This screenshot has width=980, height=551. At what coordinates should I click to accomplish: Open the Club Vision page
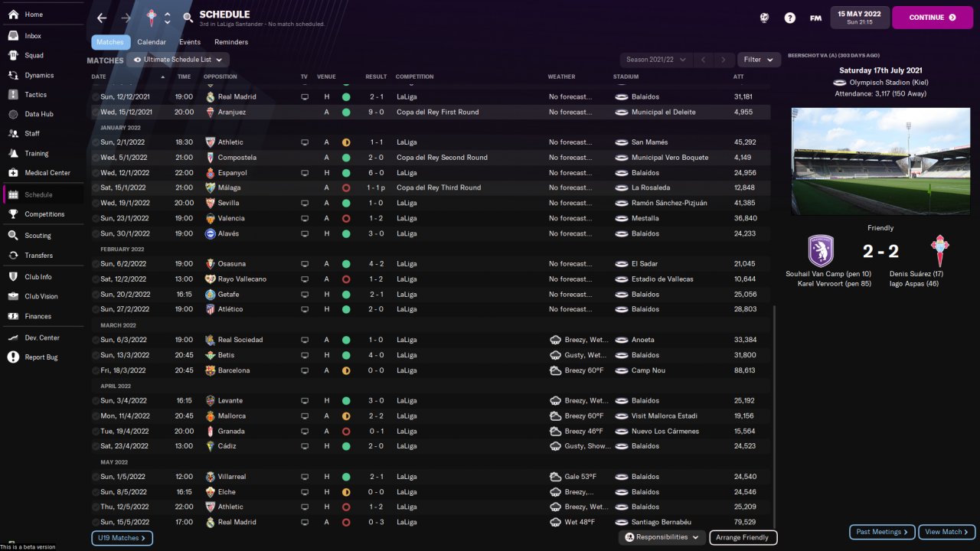point(43,297)
